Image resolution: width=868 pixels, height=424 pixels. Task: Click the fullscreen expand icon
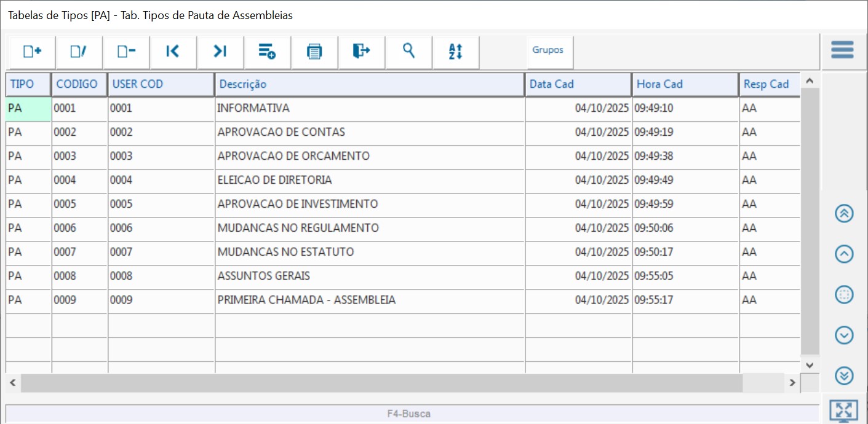pos(843,410)
